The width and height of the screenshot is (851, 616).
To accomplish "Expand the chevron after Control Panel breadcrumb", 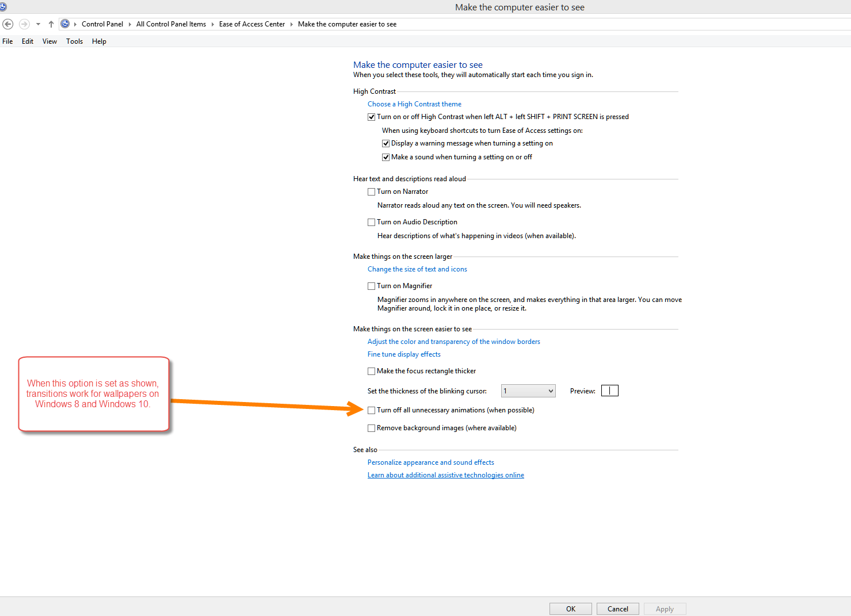I will [129, 24].
